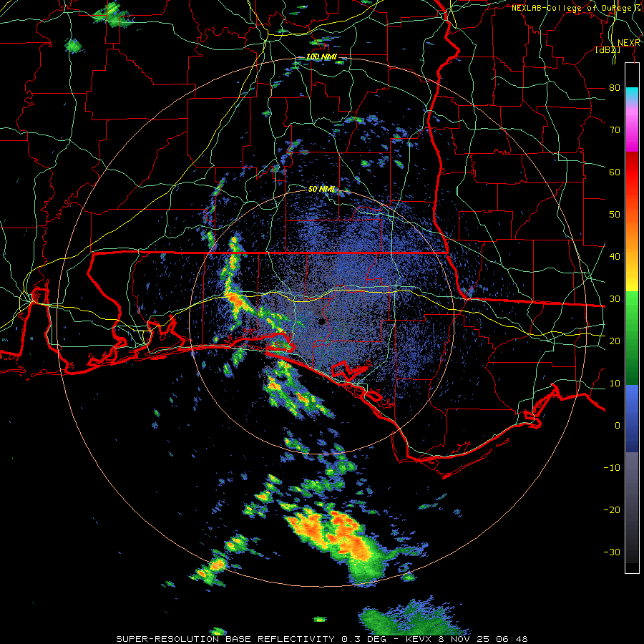Click the 20 value on the dBZ scale
The image size is (644, 644).
coord(615,341)
